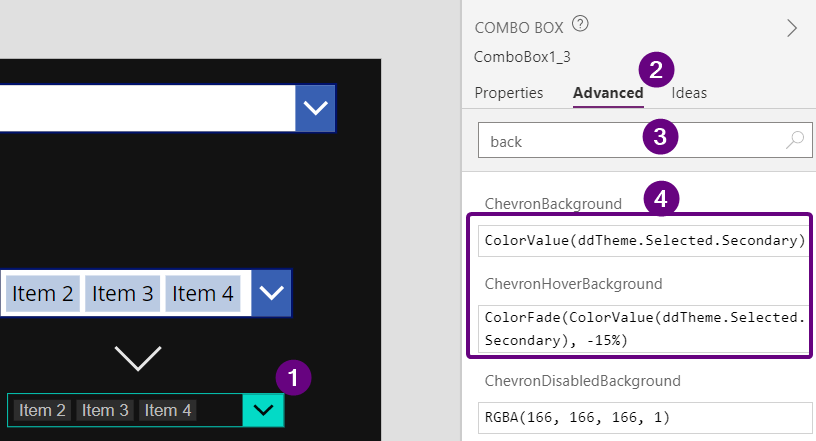Select the Advanced tab
Screen dimensions: 816x441
click(x=607, y=93)
